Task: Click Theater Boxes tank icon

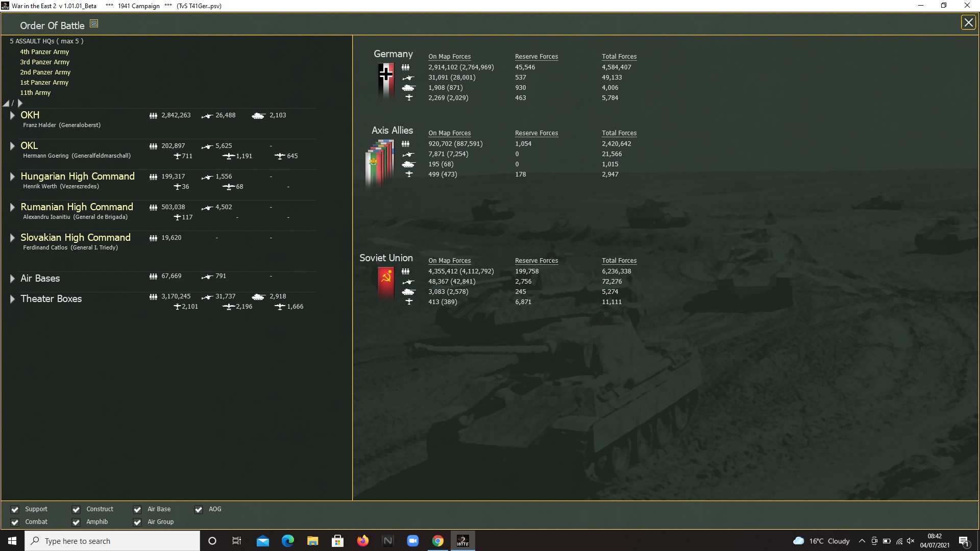Action: 258,297
